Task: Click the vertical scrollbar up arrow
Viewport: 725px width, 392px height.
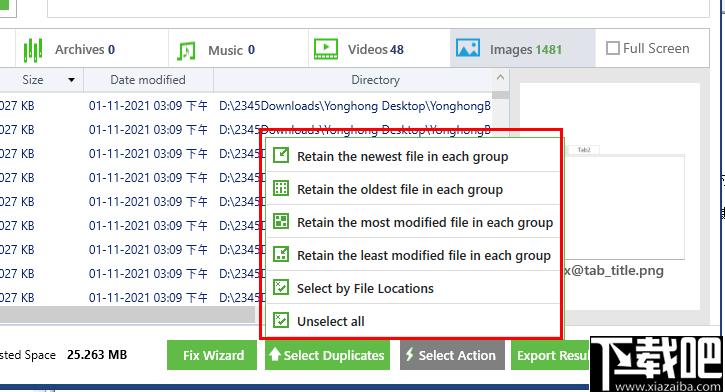Action: click(500, 78)
